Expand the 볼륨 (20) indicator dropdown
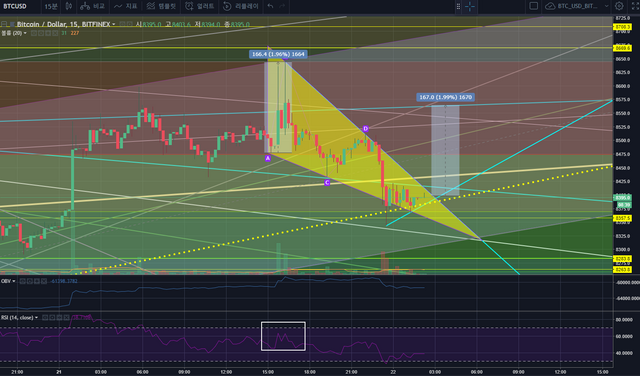The image size is (640, 376). click(x=25, y=33)
